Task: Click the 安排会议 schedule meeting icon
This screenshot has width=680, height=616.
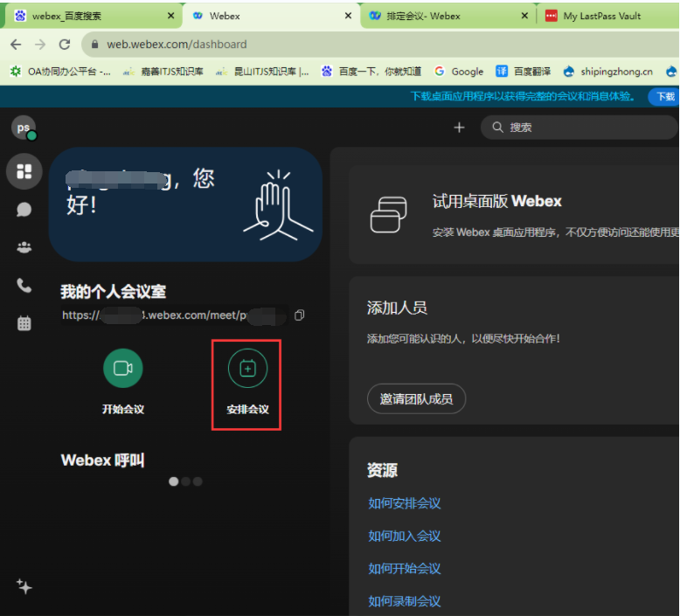Action: coord(247,368)
